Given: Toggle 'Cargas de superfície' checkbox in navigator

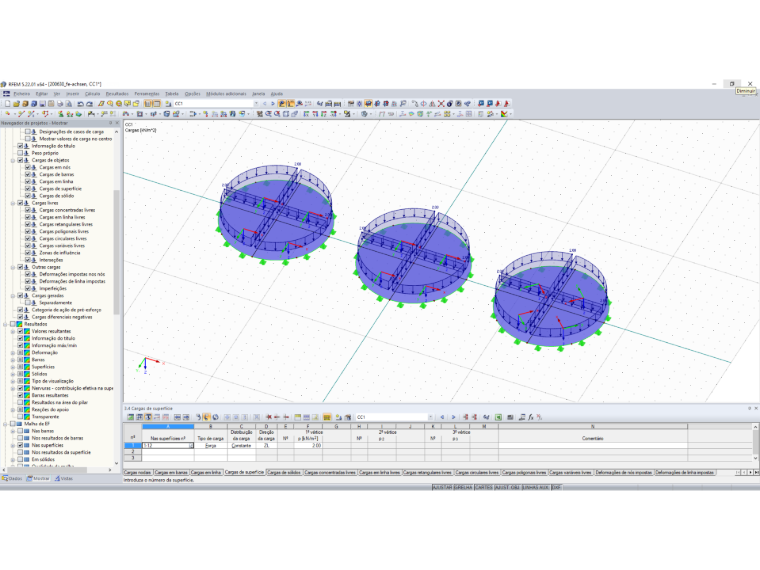Looking at the screenshot, I should pyautogui.click(x=28, y=189).
